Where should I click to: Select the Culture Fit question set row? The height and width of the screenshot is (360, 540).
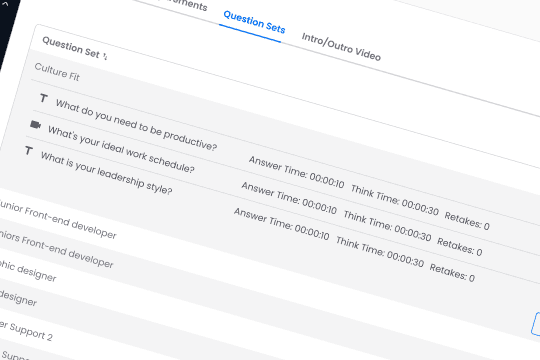click(57, 72)
